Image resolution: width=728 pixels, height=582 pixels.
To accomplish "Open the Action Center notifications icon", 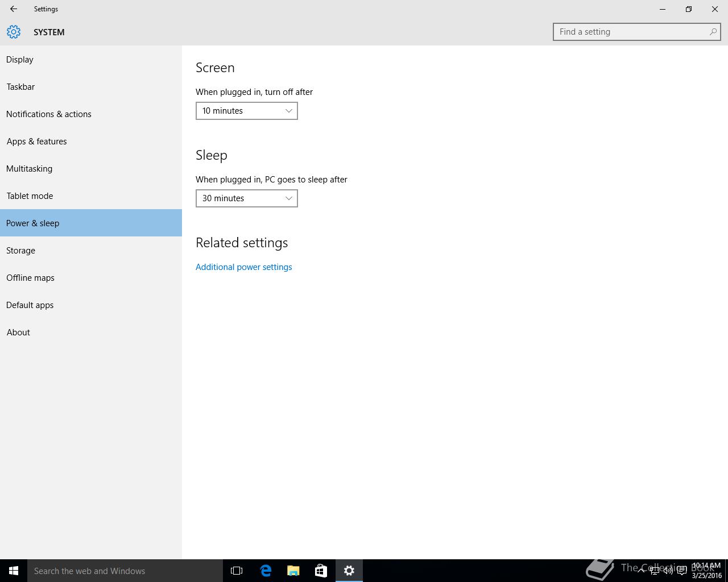I will click(x=682, y=571).
